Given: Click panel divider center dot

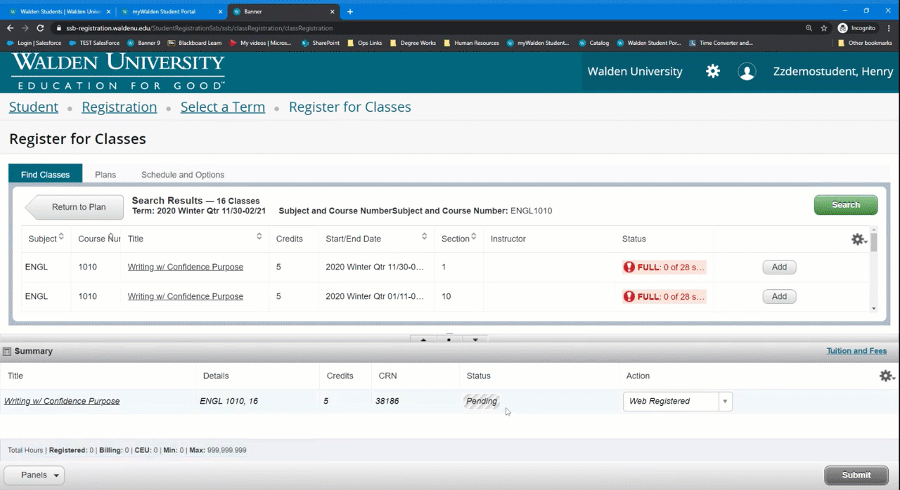Looking at the screenshot, I should (x=449, y=340).
